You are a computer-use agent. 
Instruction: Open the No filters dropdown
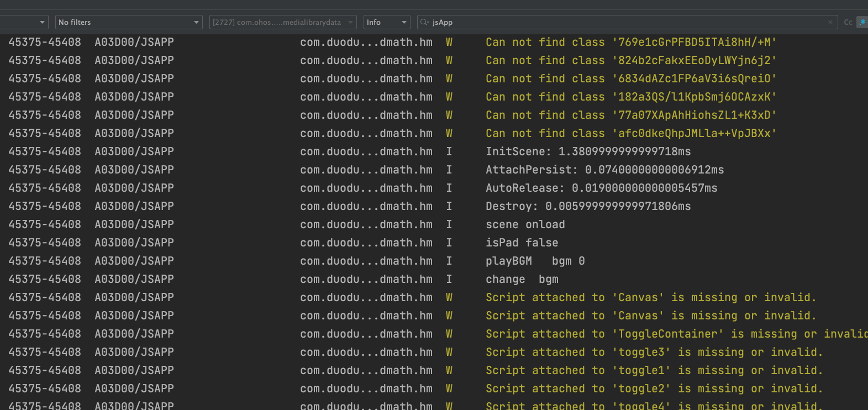click(x=129, y=23)
